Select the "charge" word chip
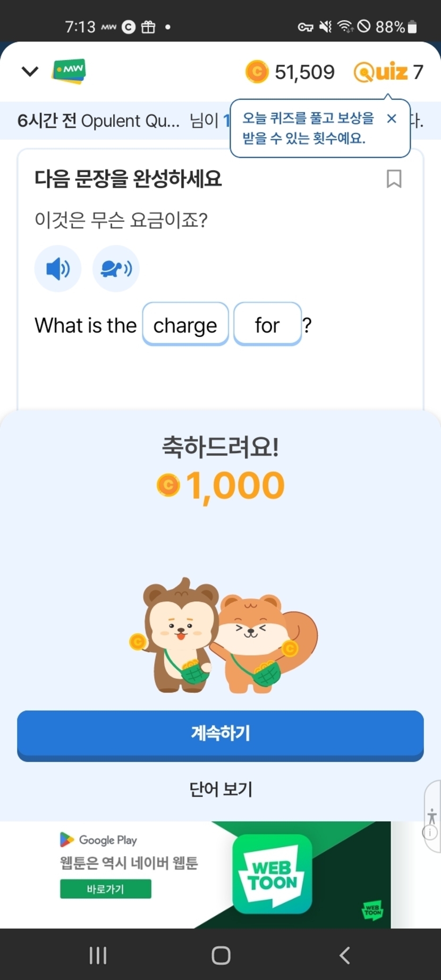The width and height of the screenshot is (441, 980). (185, 325)
